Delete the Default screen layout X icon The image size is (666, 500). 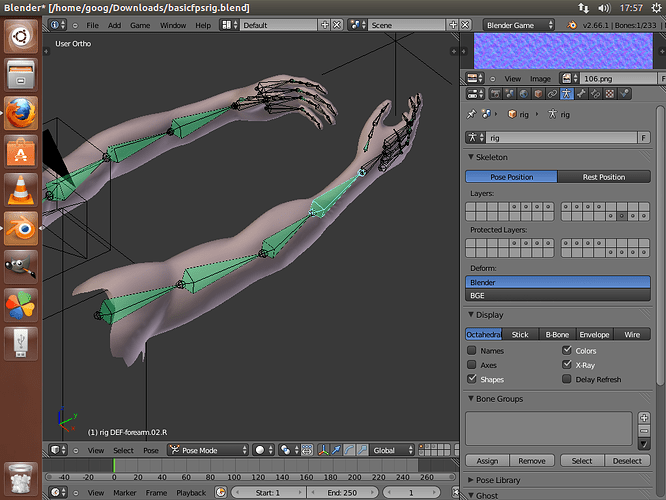pyautogui.click(x=337, y=25)
